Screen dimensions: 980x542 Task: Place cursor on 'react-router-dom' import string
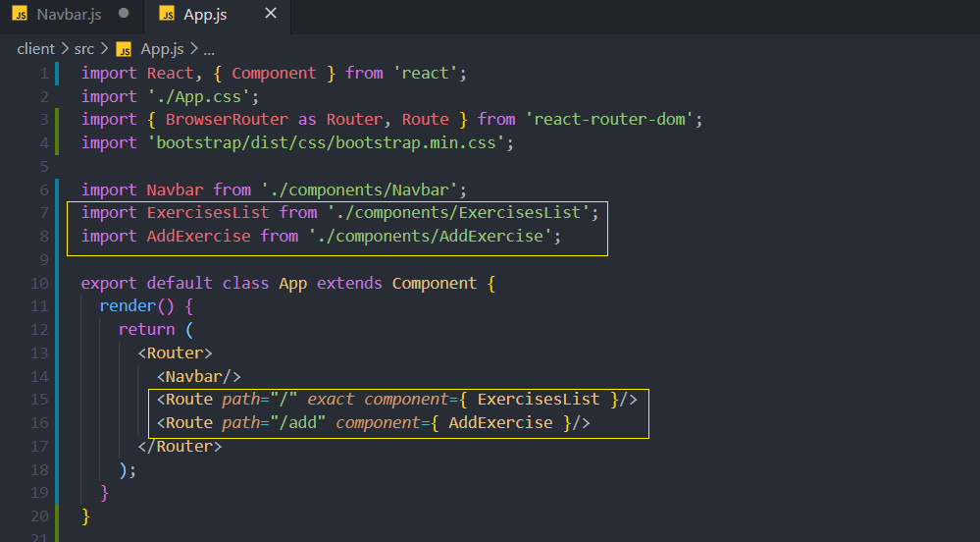pos(613,119)
